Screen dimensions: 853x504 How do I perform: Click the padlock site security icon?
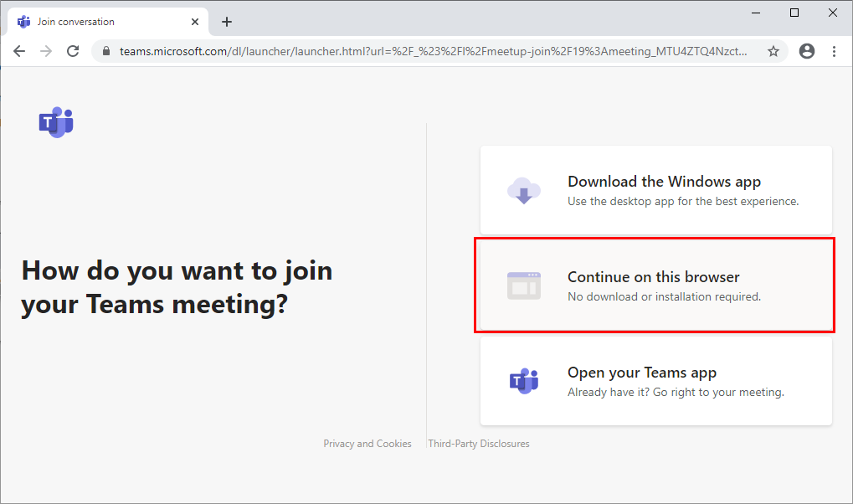click(x=106, y=51)
